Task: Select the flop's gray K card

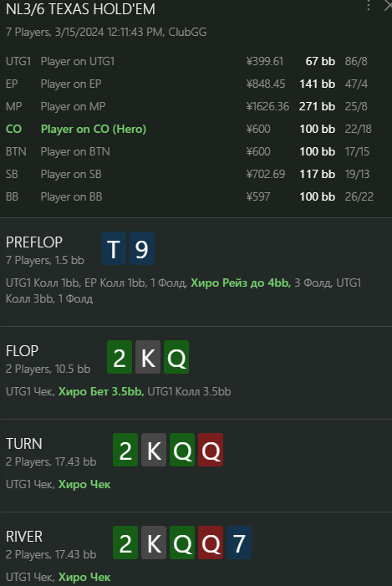Action: pos(148,357)
